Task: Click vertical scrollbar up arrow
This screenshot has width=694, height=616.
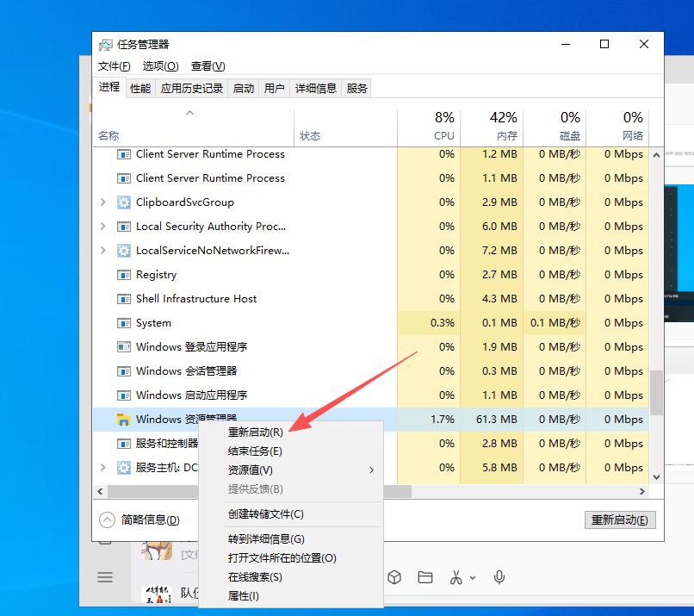Action: (656, 155)
